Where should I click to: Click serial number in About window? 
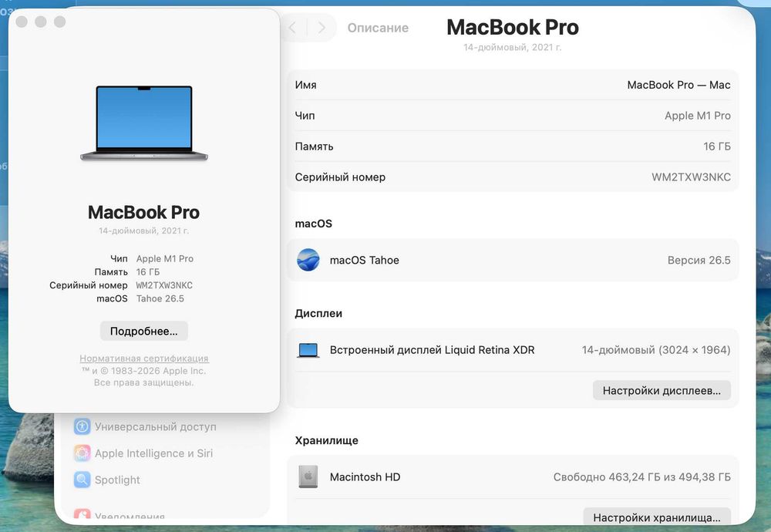[x=164, y=285]
